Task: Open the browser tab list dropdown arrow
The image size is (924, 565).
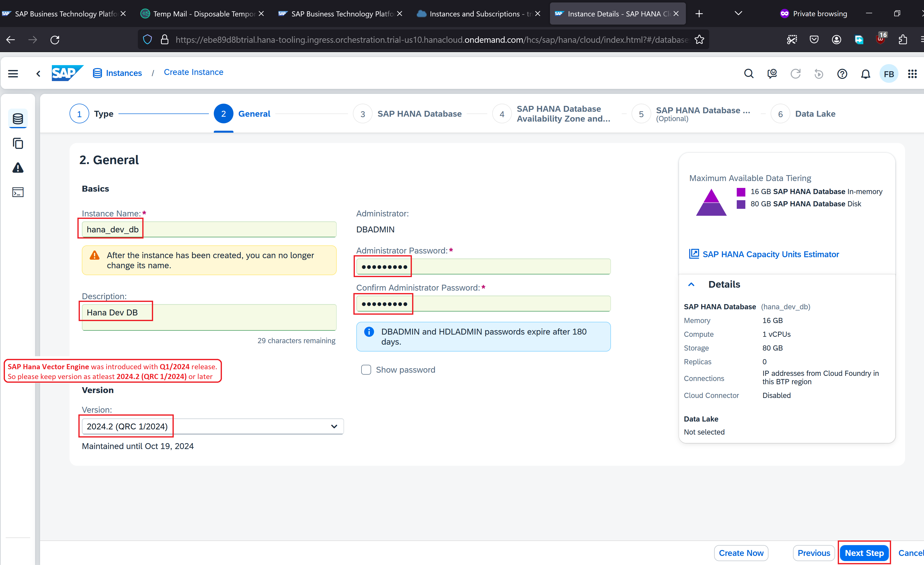Action: [738, 14]
